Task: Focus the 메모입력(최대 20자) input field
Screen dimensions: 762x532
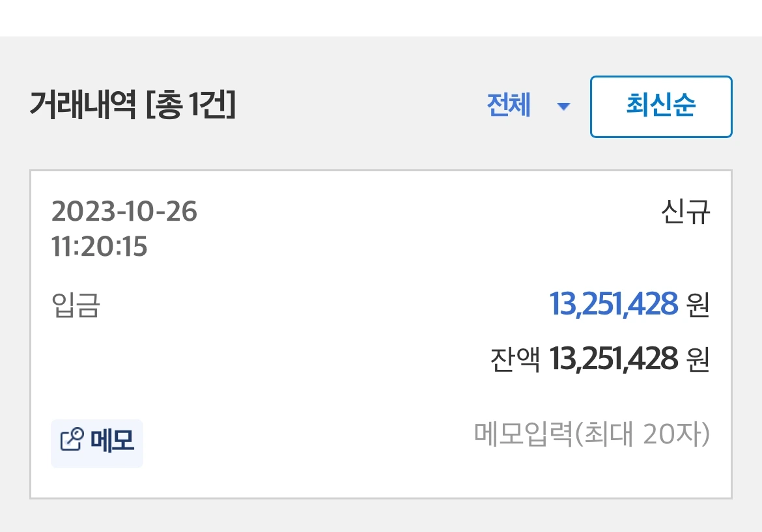Action: pos(591,435)
